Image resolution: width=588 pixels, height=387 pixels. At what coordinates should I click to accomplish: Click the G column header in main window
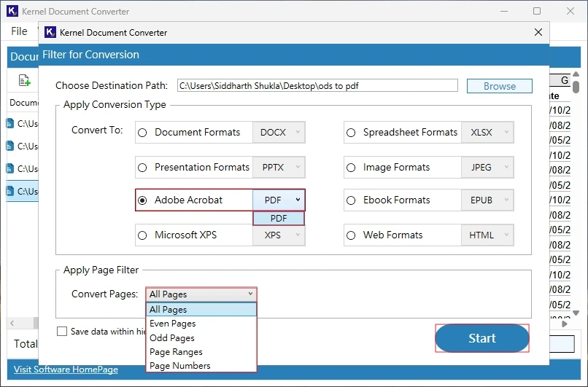click(x=560, y=79)
